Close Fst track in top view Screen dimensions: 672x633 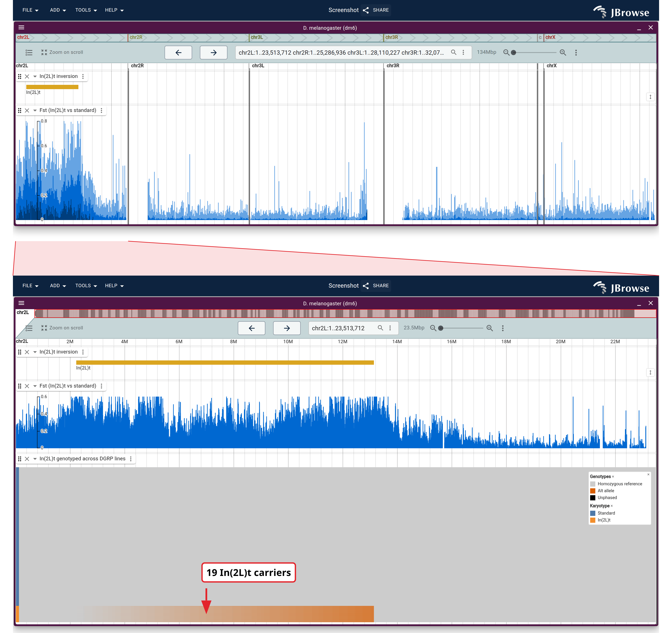click(x=27, y=110)
